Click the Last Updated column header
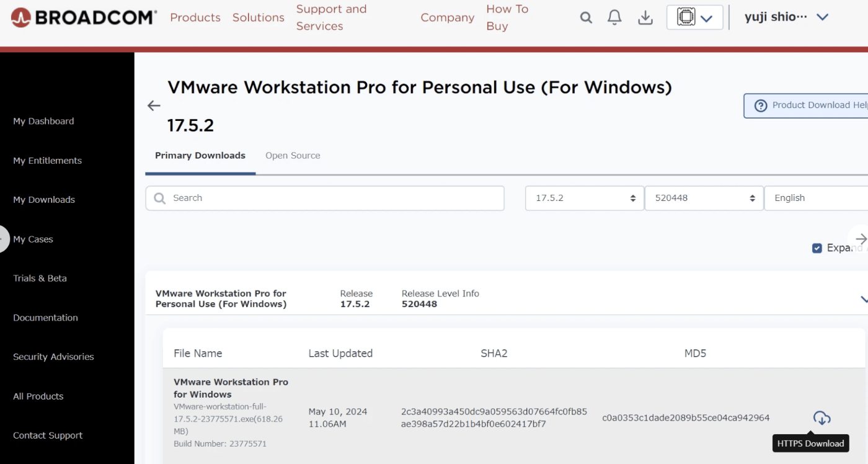Image resolution: width=868 pixels, height=464 pixels. coord(340,354)
